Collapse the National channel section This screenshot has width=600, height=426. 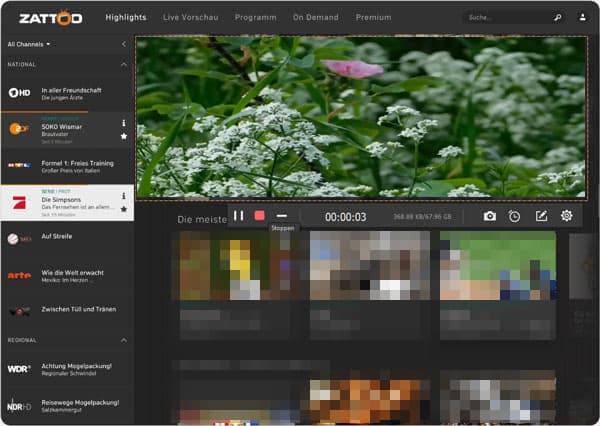tap(124, 64)
